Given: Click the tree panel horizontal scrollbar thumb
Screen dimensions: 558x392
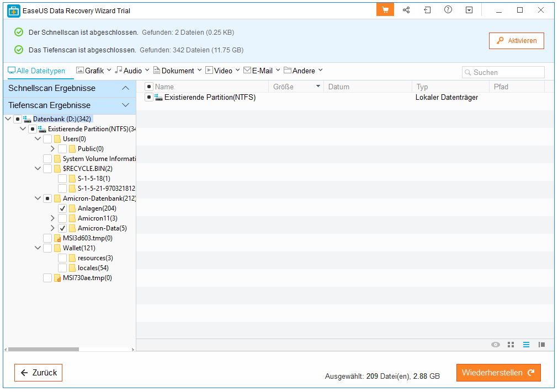Looking at the screenshot, I should pos(44,350).
